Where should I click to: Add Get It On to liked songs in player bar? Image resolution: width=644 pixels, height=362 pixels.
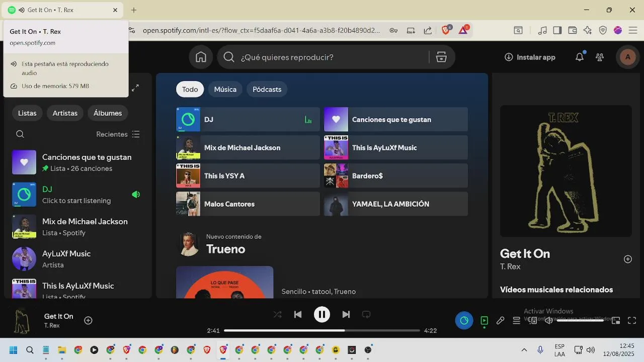click(88, 320)
